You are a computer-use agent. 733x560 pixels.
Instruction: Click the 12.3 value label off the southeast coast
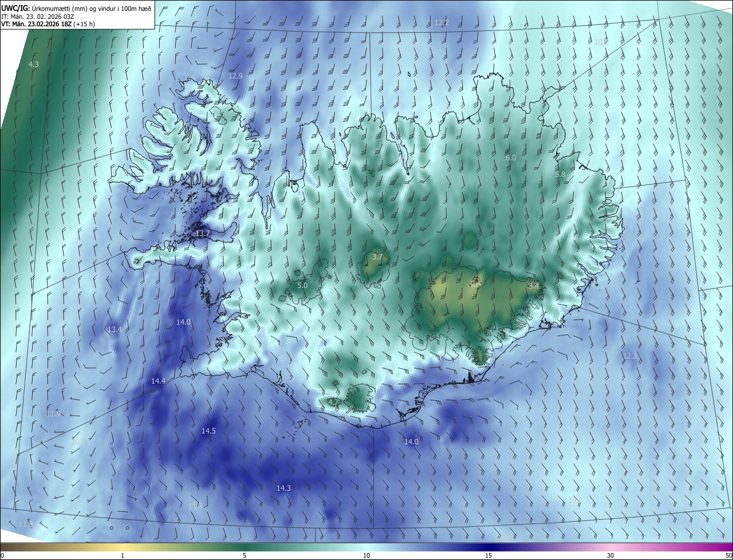click(x=629, y=356)
